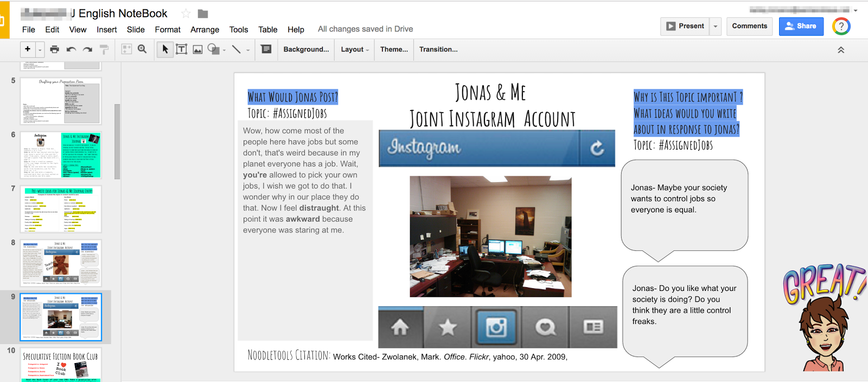Open the Slide menu
This screenshot has height=382, width=868.
[x=136, y=29]
